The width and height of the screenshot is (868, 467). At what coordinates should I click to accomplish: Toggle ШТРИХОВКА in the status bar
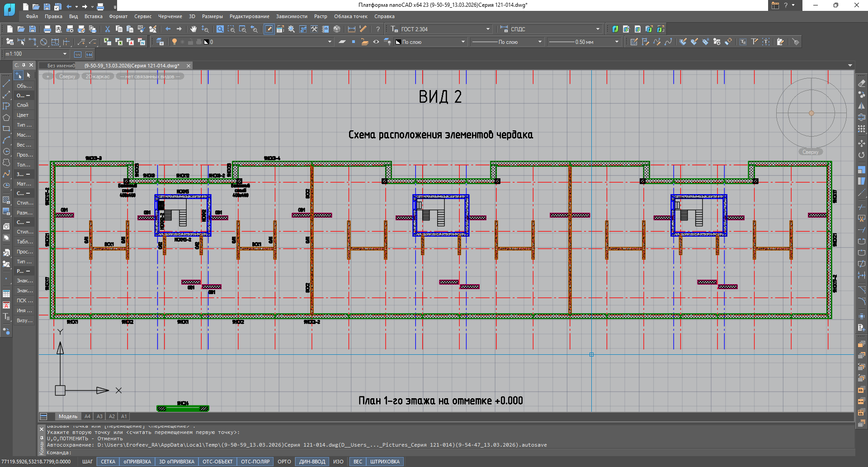click(x=385, y=462)
